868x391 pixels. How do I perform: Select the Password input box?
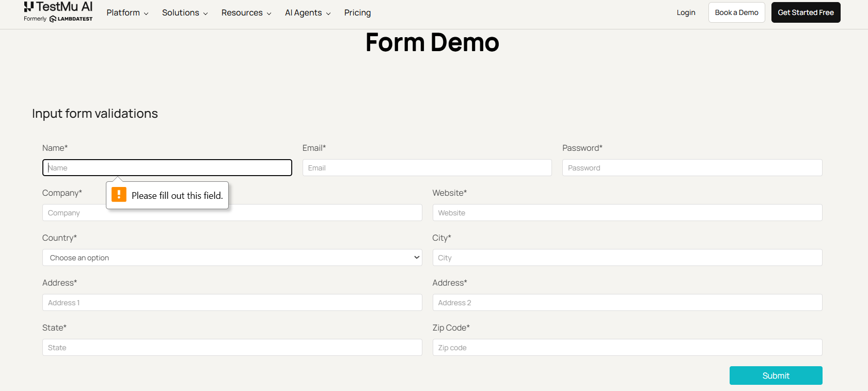[692, 168]
